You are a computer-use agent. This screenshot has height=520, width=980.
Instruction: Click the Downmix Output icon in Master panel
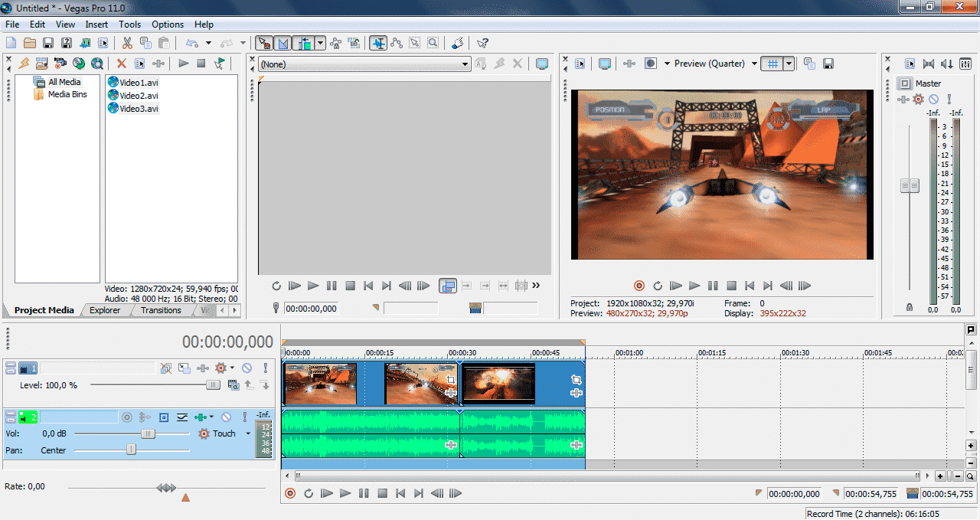click(x=929, y=64)
